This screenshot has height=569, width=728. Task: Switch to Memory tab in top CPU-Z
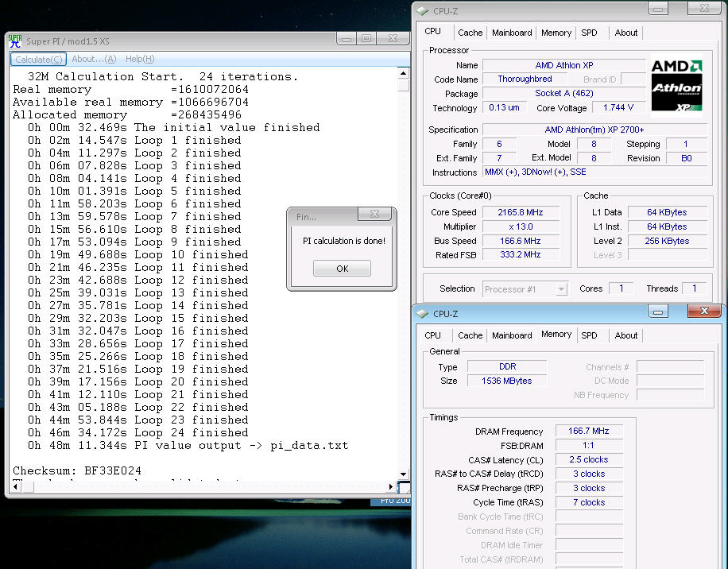point(556,33)
